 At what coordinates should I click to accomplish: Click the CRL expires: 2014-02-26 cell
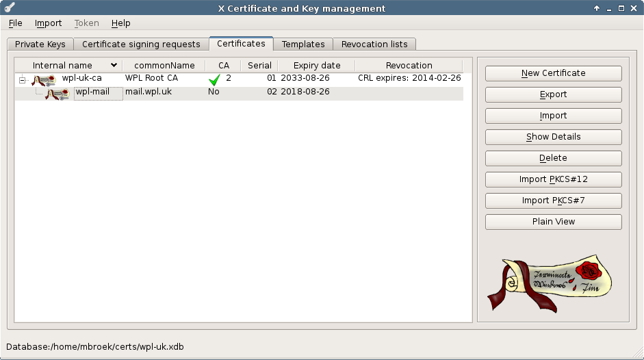(409, 78)
